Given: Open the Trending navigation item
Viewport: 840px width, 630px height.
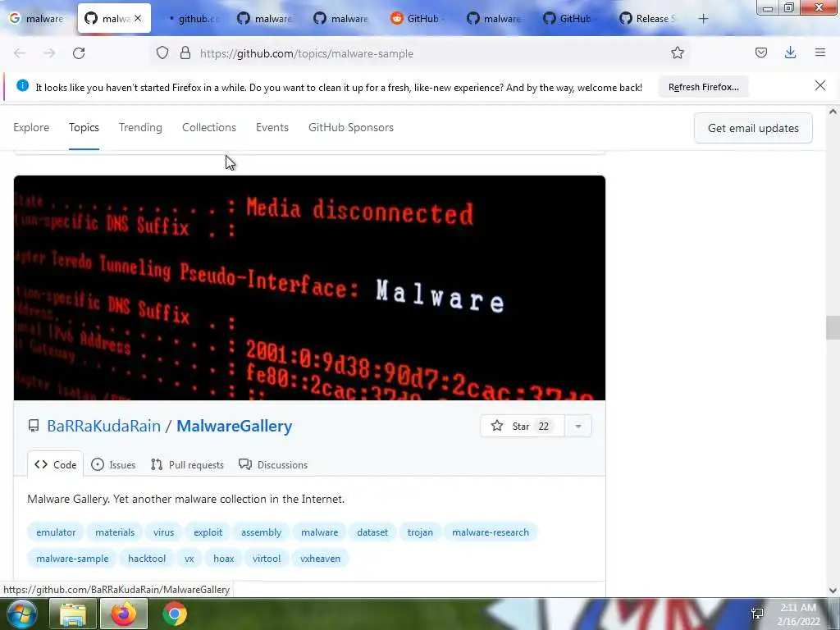Looking at the screenshot, I should pyautogui.click(x=140, y=127).
